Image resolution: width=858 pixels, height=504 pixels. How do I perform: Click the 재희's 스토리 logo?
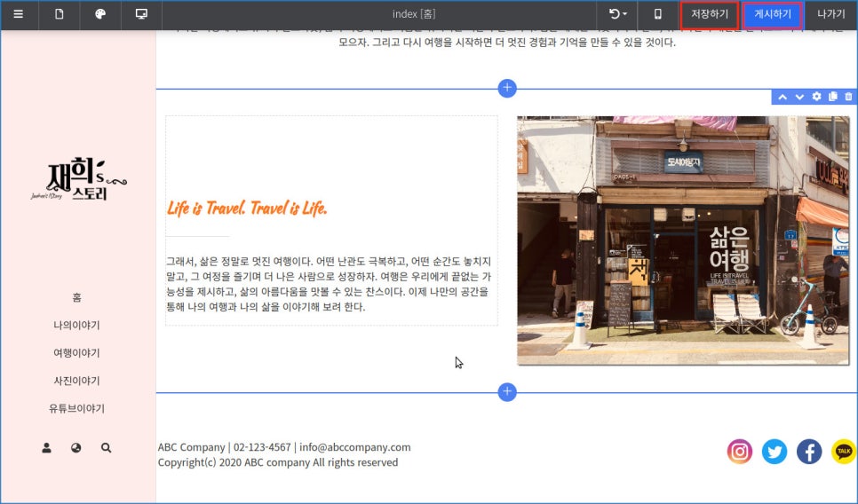coord(78,179)
